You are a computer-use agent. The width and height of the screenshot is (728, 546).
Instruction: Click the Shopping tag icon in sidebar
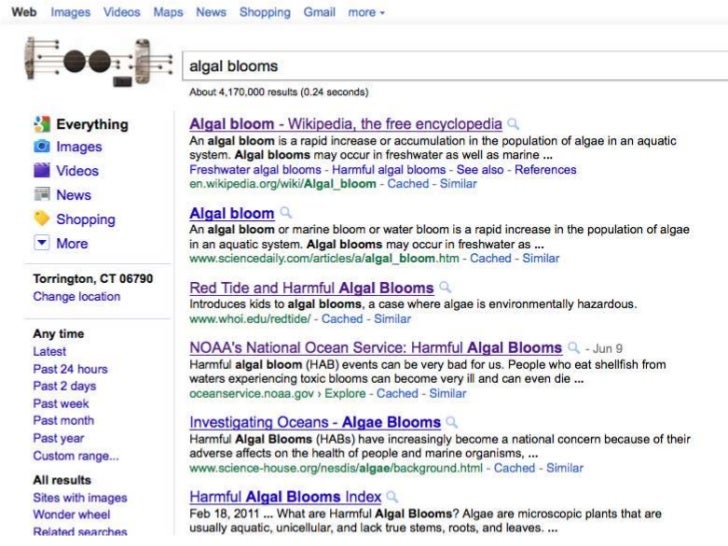tap(42, 218)
